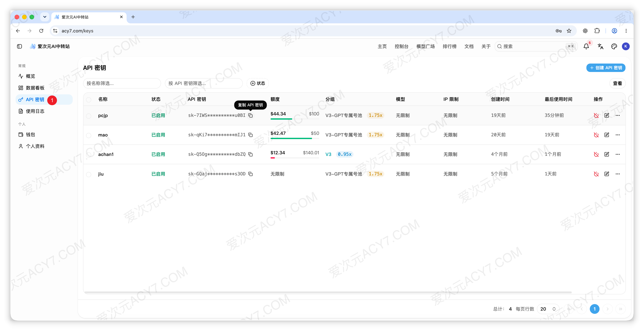Edit the jiu key

(x=607, y=174)
